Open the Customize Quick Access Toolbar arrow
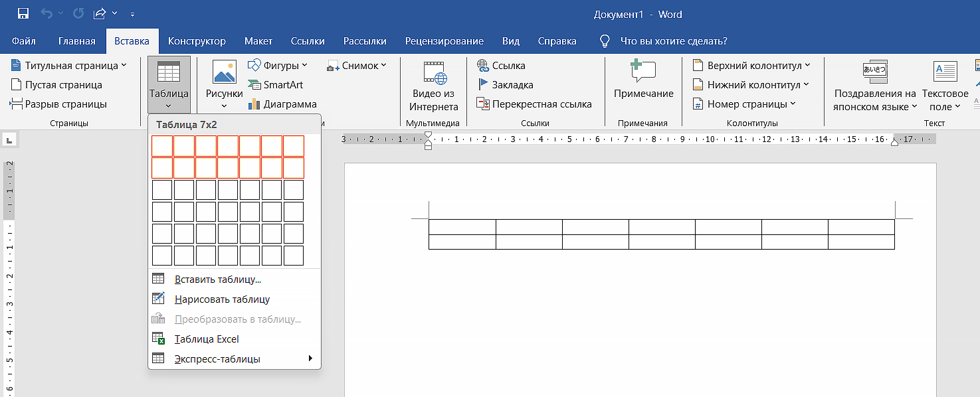This screenshot has width=980, height=397. coord(132,14)
